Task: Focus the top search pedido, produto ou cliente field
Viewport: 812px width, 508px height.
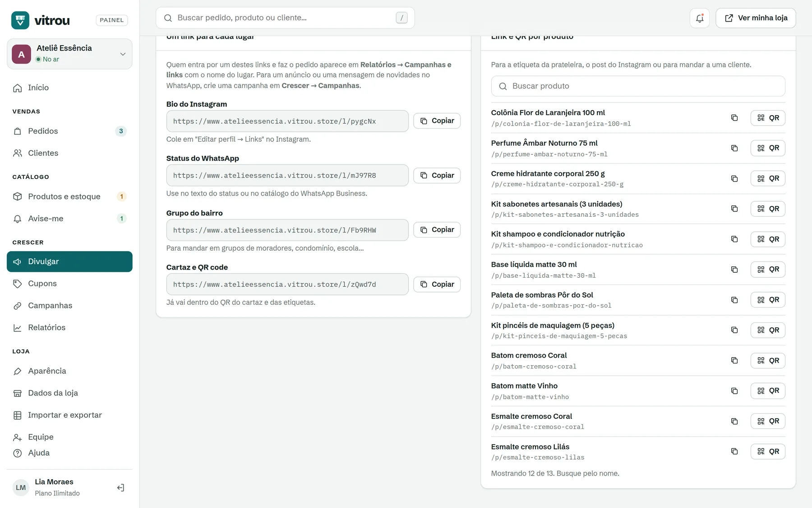Action: pyautogui.click(x=285, y=18)
